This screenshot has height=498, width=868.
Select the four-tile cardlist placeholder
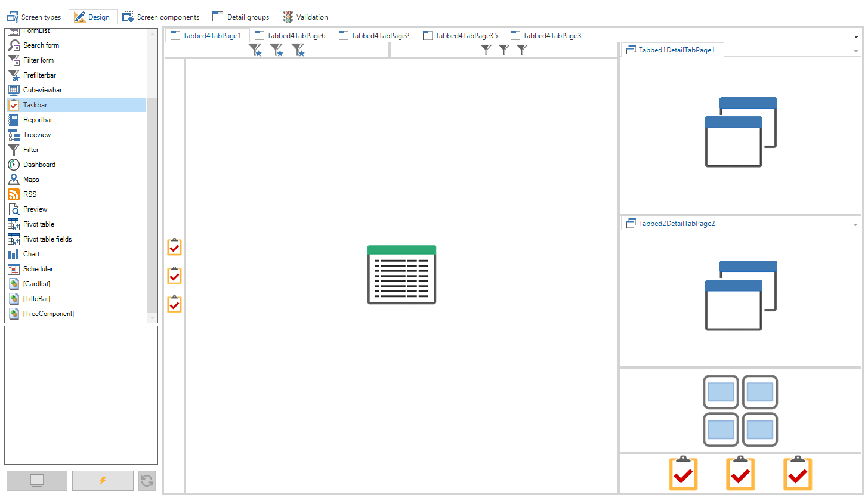pos(740,410)
